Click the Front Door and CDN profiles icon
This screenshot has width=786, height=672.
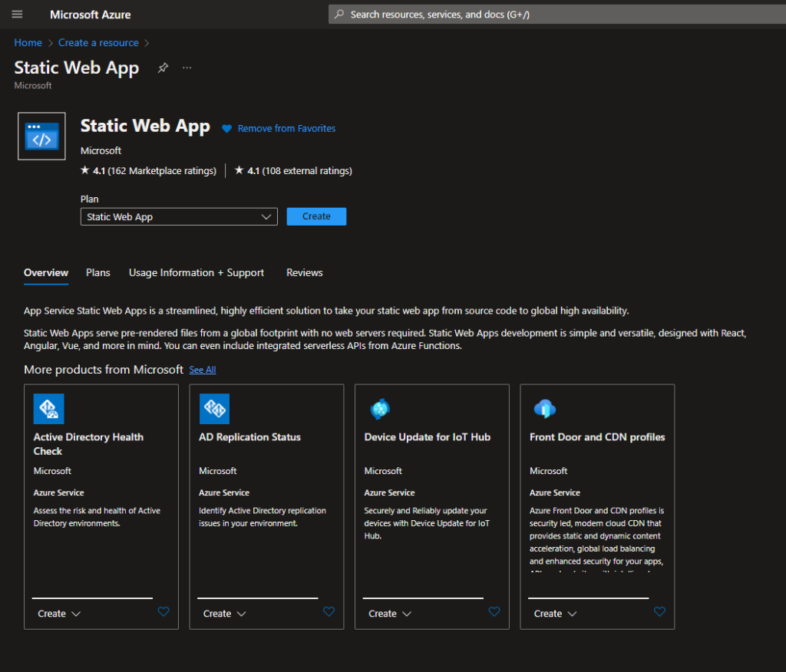point(545,409)
